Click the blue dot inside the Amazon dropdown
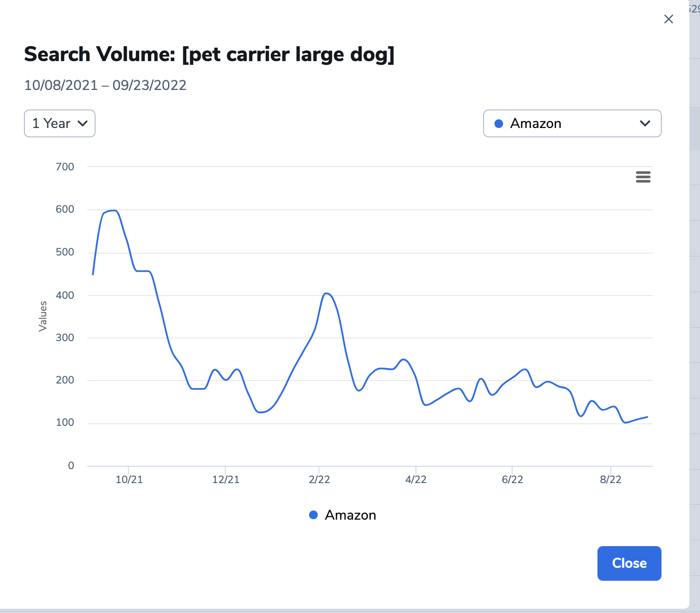Viewport: 700px width, 613px height. [499, 124]
